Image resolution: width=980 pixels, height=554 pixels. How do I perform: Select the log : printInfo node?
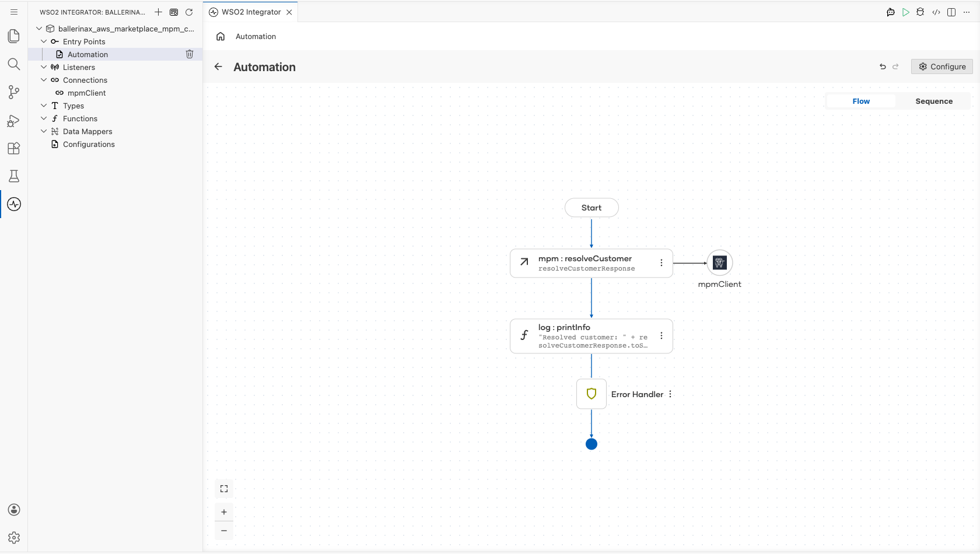pyautogui.click(x=591, y=336)
